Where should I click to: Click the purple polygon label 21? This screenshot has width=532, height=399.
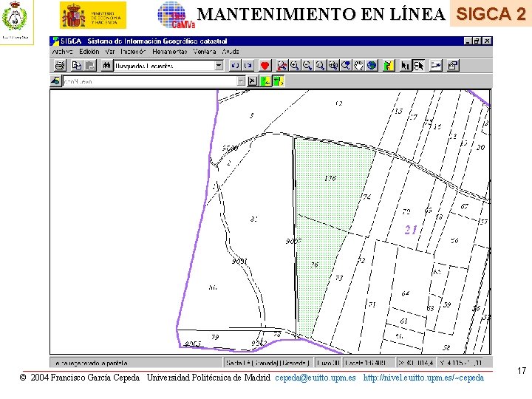pos(411,230)
